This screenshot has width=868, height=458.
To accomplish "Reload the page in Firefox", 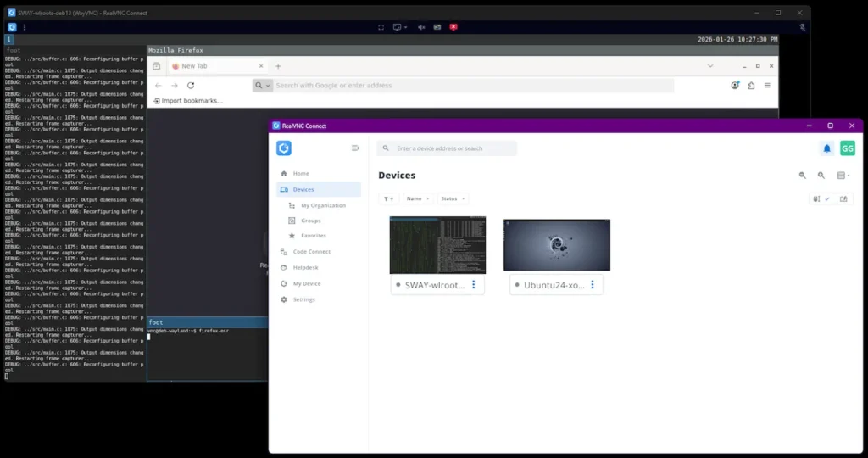I will [x=191, y=86].
